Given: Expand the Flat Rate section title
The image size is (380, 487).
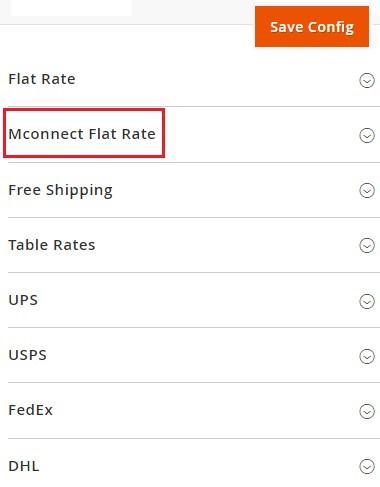Looking at the screenshot, I should click(x=42, y=79).
